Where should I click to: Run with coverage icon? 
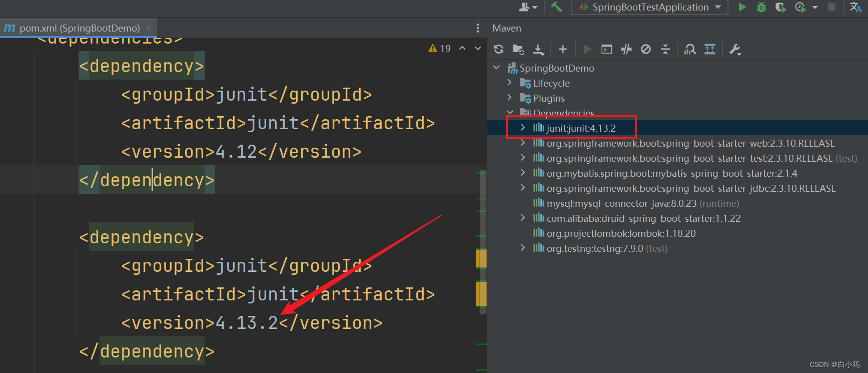tap(780, 7)
